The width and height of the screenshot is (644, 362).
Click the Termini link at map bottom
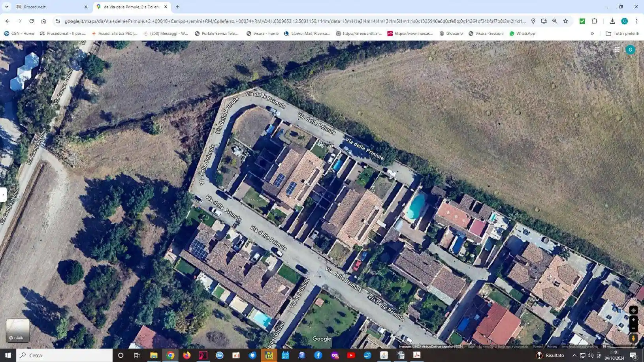[x=538, y=346]
